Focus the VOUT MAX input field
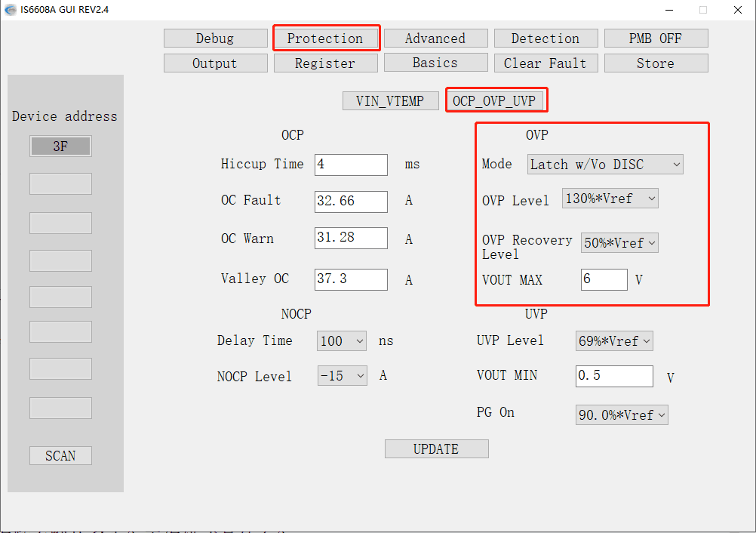This screenshot has height=533, width=756. 604,279
